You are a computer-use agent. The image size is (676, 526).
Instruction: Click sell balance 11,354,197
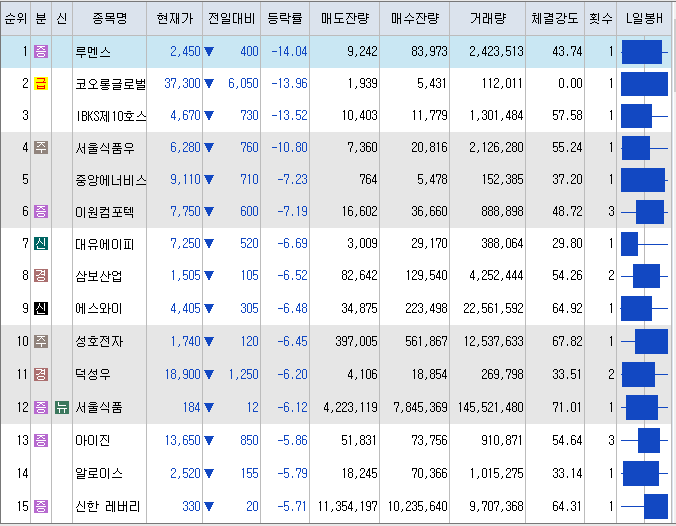348,506
